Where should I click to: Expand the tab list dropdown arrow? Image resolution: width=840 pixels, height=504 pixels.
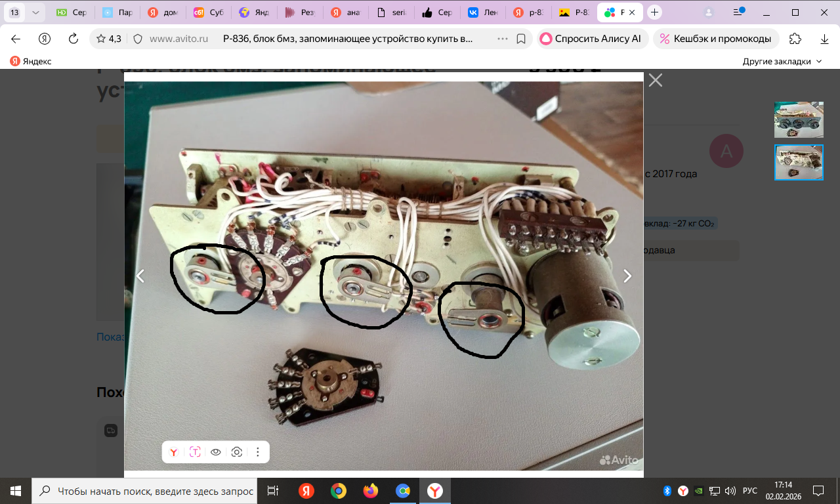pos(35,12)
